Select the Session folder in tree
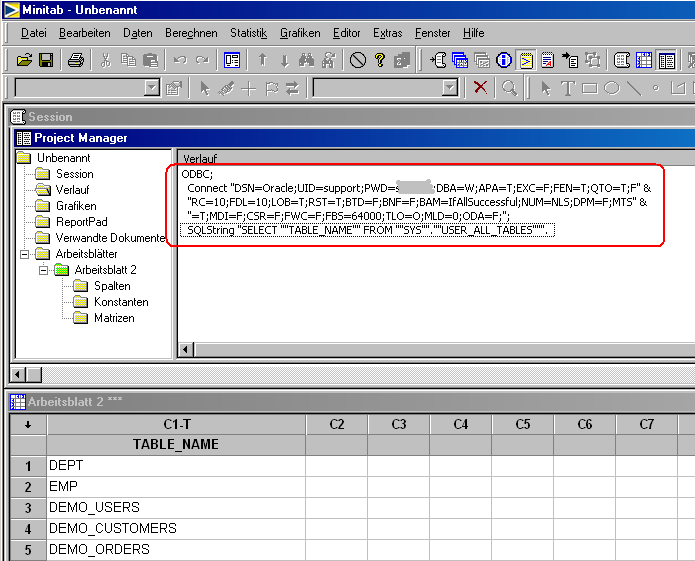 74,174
